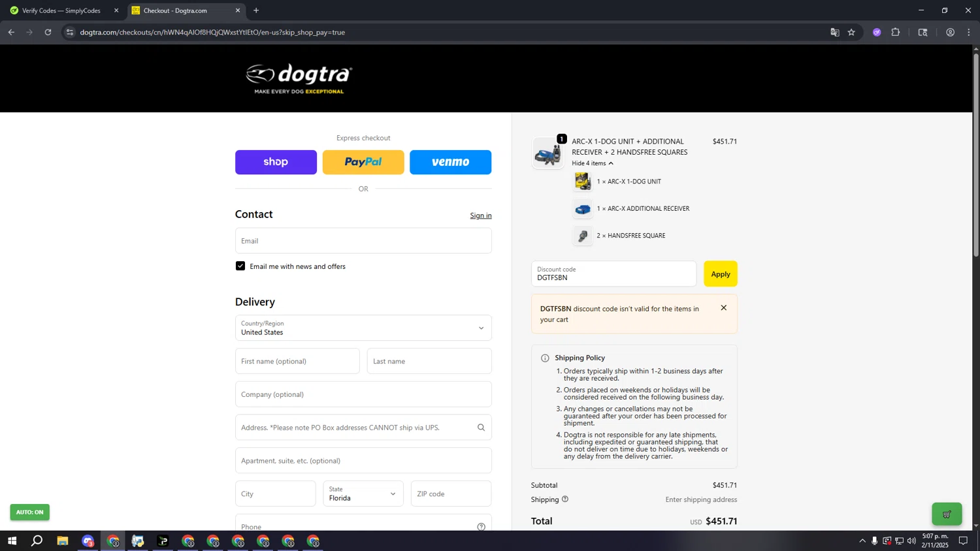This screenshot has height=551, width=980.
Task: Click the browser address bar URL
Action: [212, 32]
